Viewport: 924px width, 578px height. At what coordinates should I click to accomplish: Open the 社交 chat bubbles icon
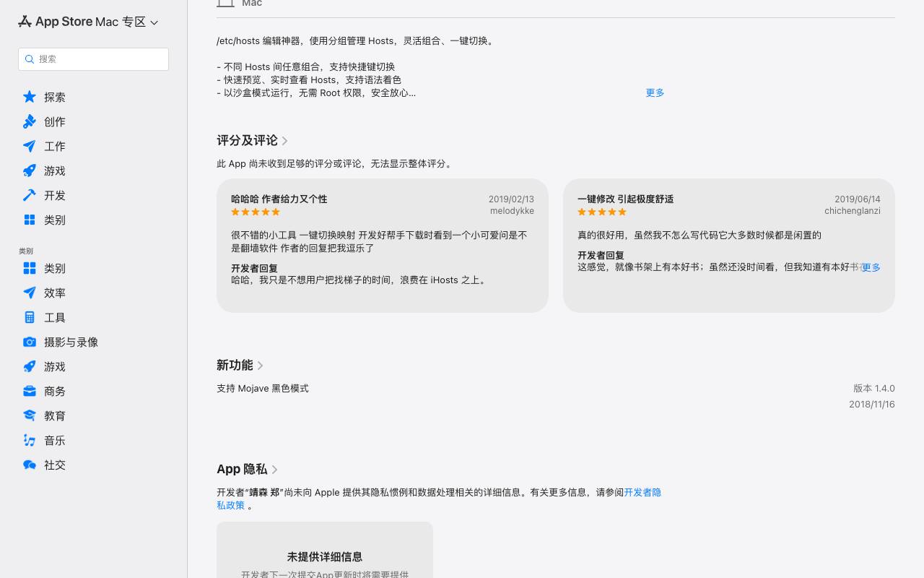pos(30,465)
